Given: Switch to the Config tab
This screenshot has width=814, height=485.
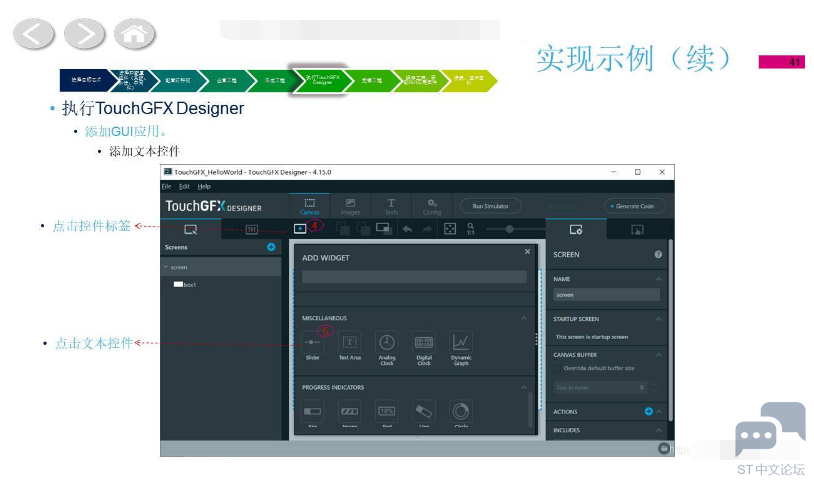Looking at the screenshot, I should tap(432, 206).
